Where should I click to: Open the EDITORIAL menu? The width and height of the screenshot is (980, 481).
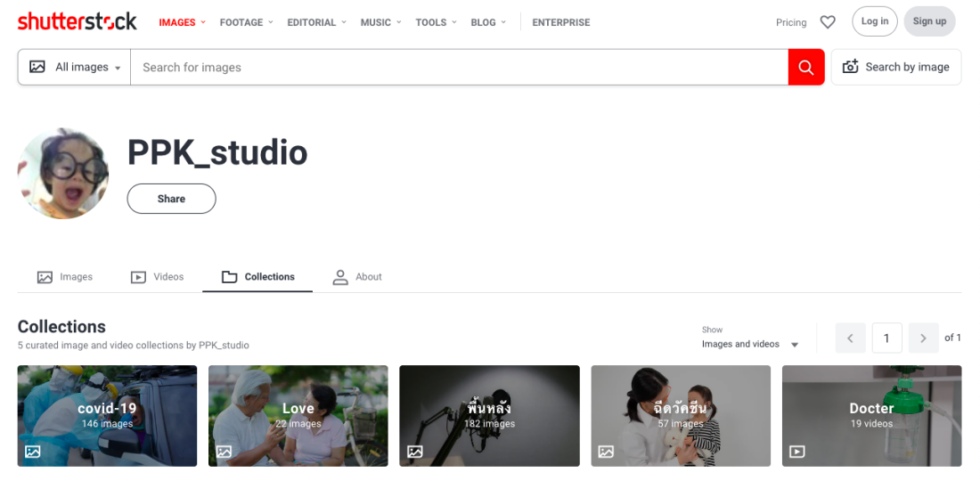pyautogui.click(x=317, y=22)
